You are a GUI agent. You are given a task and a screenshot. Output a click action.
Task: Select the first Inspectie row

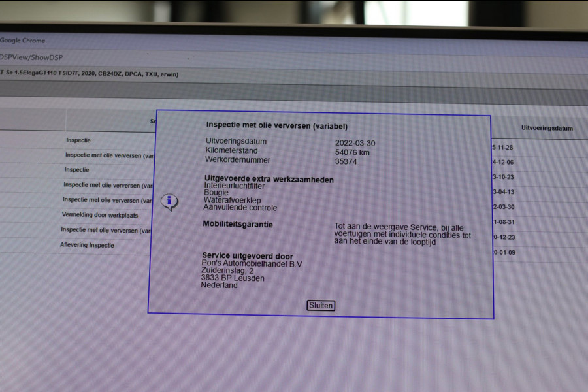tap(78, 140)
